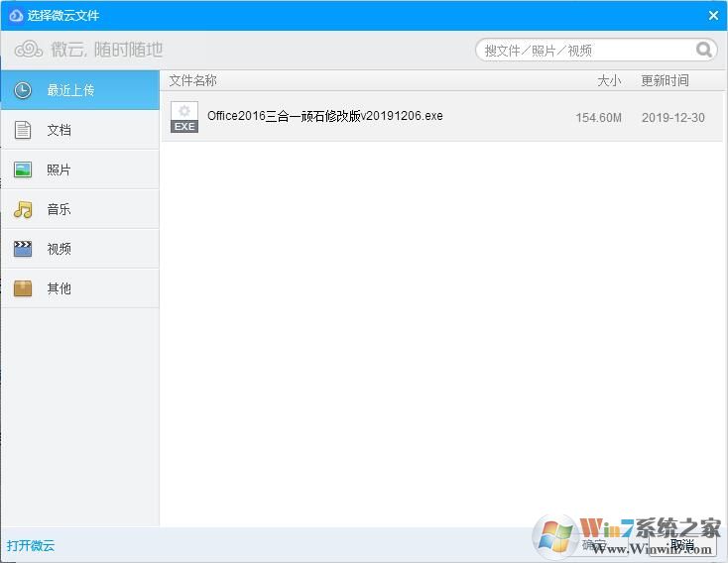Open the Music (音乐) category
The height and width of the screenshot is (563, 728).
click(80, 209)
